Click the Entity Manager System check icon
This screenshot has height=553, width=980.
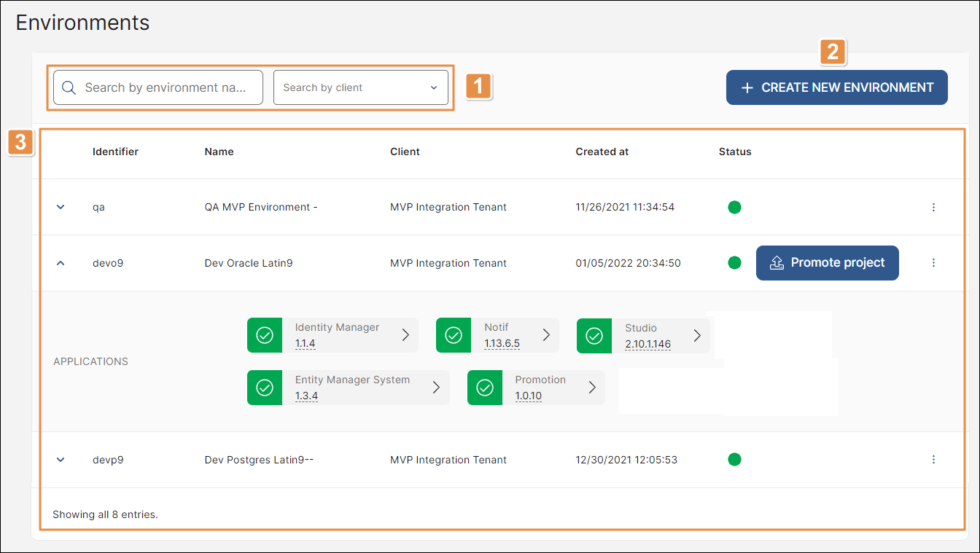[265, 388]
